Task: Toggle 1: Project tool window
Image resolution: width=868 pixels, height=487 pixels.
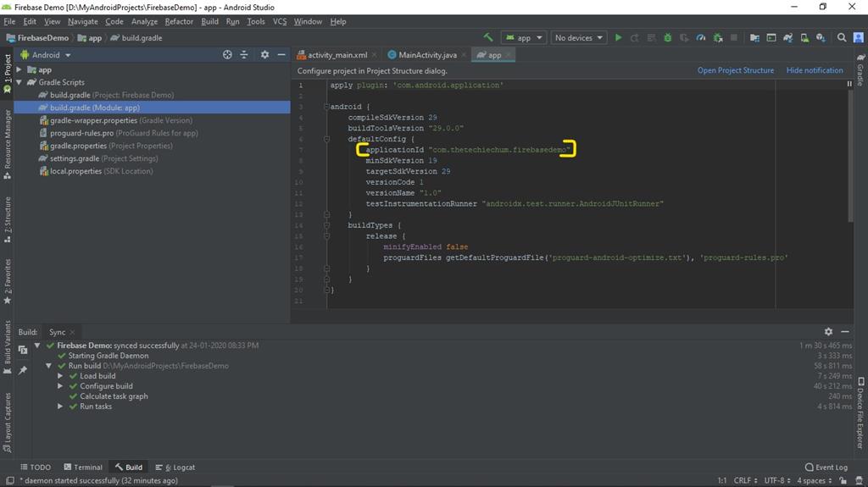Action: [7, 73]
